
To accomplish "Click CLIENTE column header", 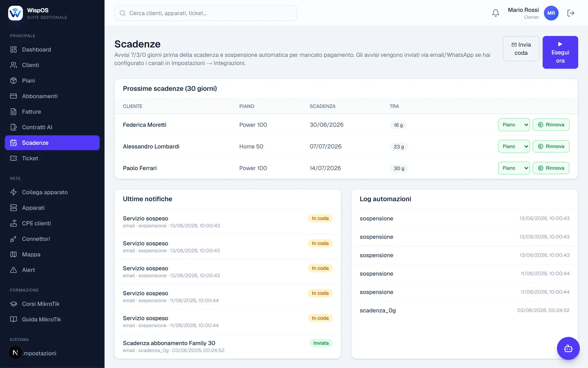I will (x=133, y=106).
